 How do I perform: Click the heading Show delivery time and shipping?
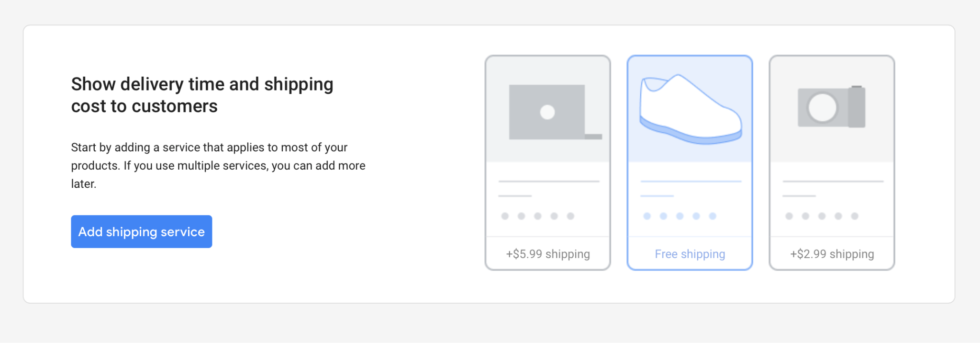tap(202, 84)
